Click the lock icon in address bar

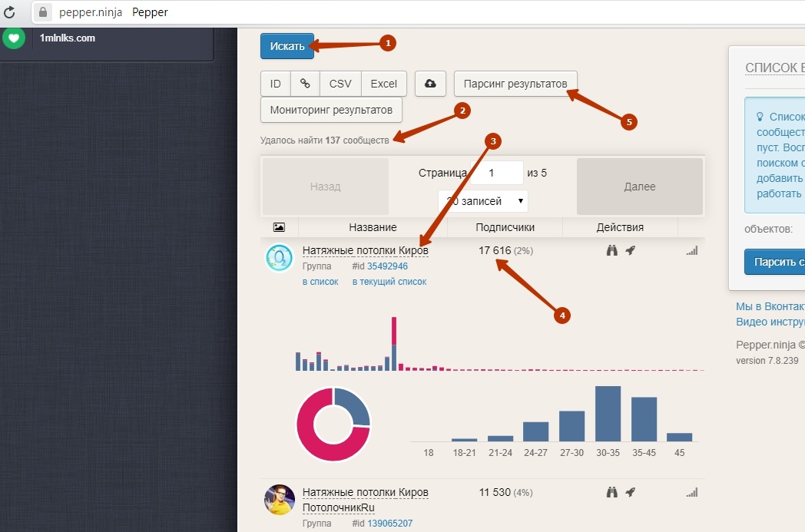[43, 12]
